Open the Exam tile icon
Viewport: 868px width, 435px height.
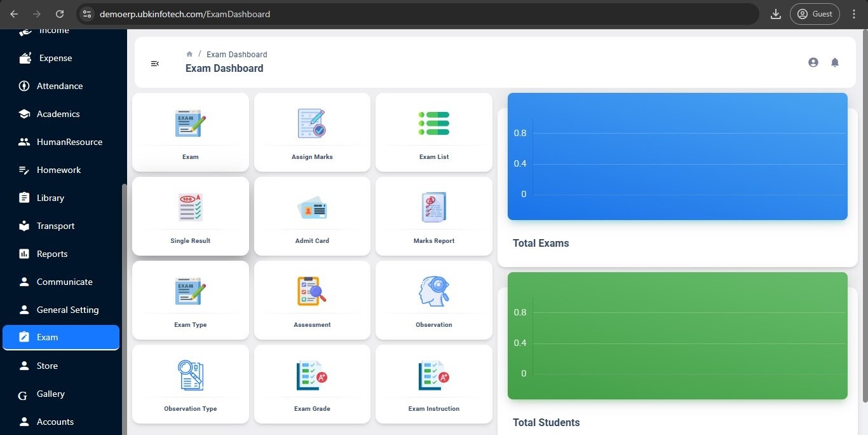coord(190,123)
